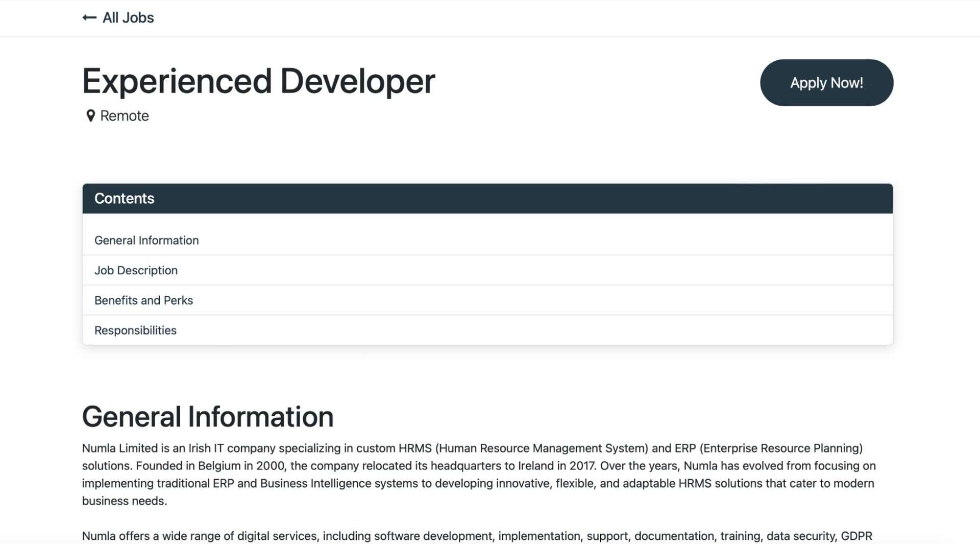Click the location pin icon next to Remote

(90, 116)
